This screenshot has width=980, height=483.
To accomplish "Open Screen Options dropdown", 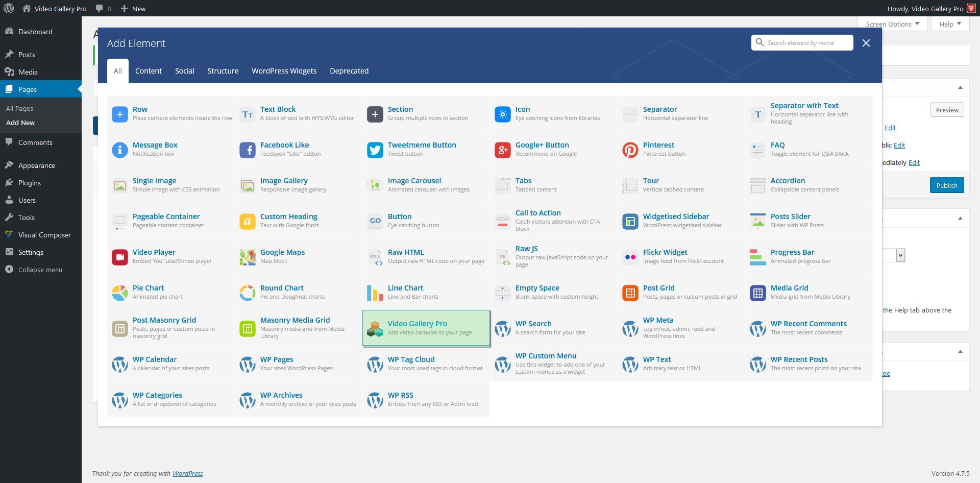I will point(893,24).
